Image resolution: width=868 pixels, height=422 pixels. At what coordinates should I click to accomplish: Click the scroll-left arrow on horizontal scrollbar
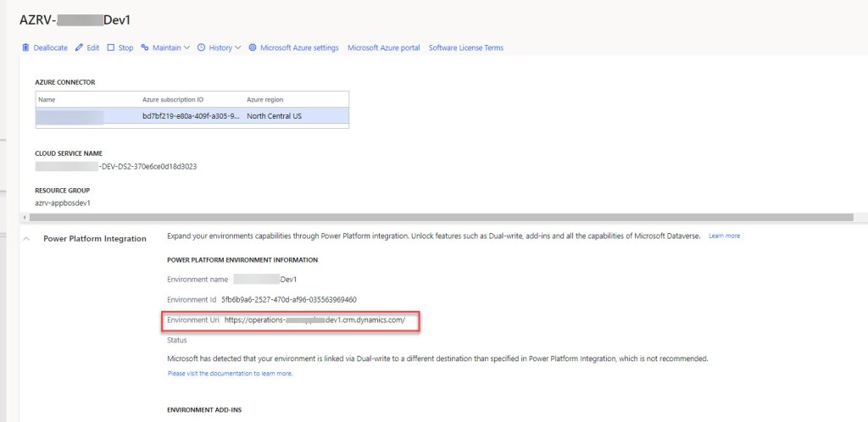click(23, 218)
